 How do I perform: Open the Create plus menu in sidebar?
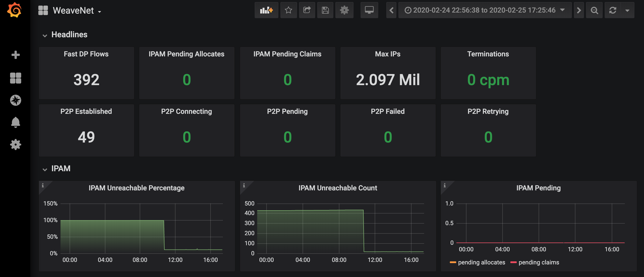pyautogui.click(x=16, y=55)
